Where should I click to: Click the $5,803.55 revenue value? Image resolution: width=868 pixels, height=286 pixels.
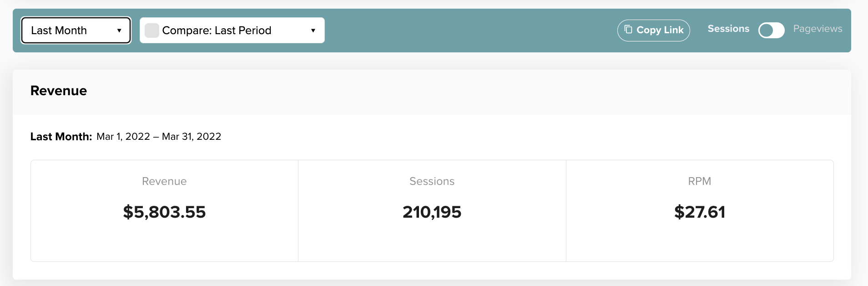(164, 212)
